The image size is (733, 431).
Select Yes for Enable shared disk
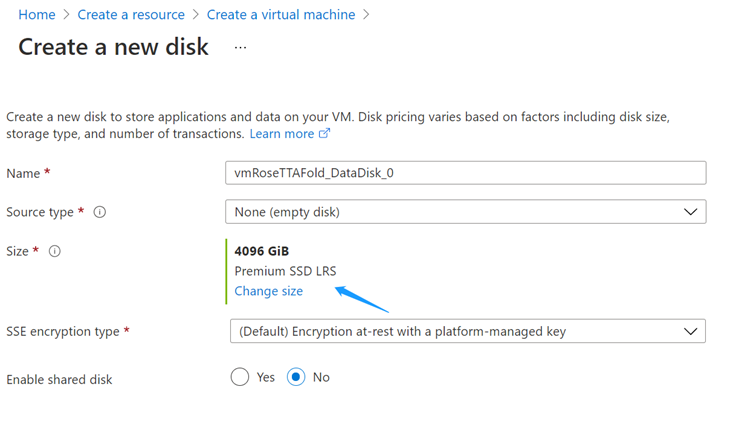pyautogui.click(x=240, y=377)
